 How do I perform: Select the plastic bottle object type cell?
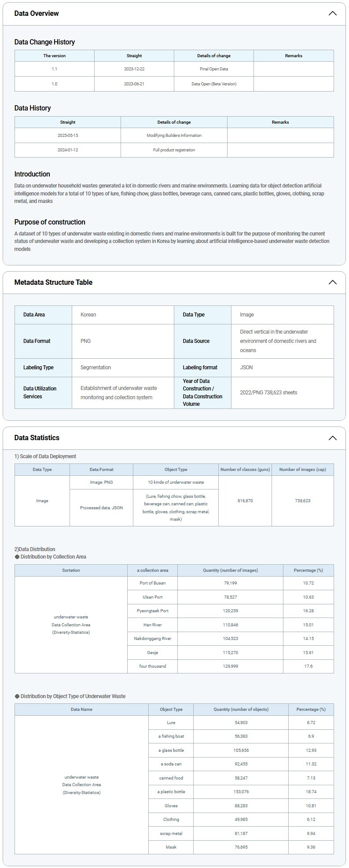(171, 791)
